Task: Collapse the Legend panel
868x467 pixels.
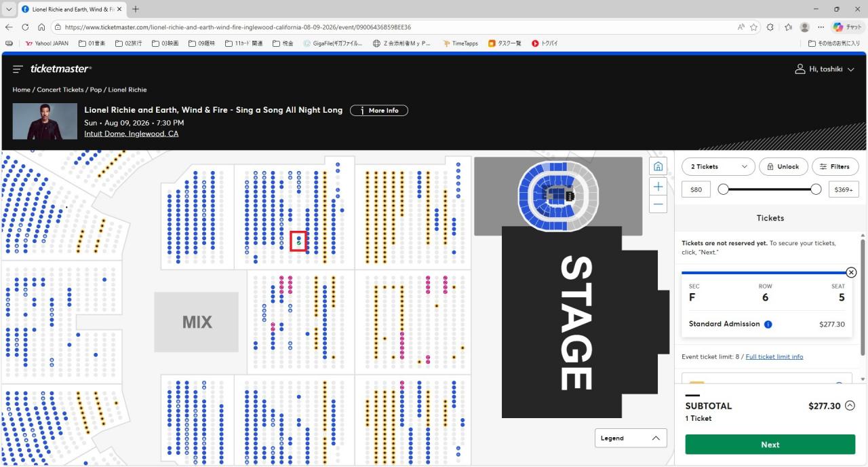Action: tap(631, 438)
